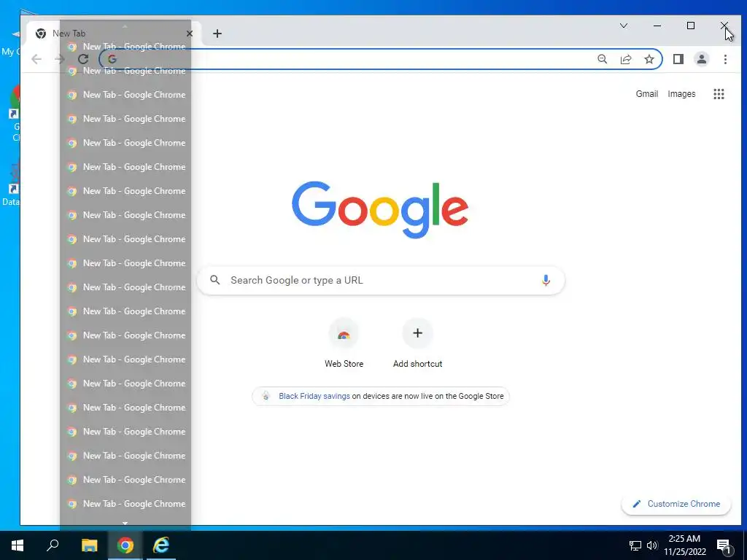The image size is (747, 560).
Task: Open the Google apps grid
Action: coord(719,94)
